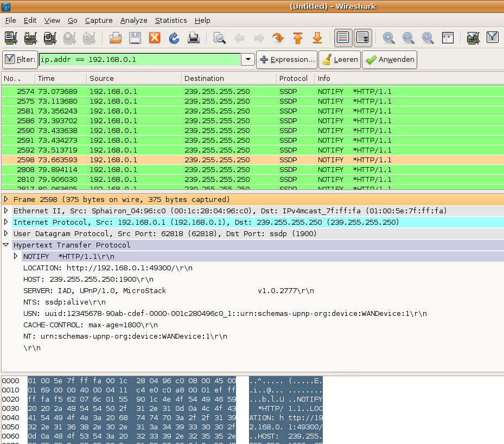Reload the capture file icon

coord(174,38)
